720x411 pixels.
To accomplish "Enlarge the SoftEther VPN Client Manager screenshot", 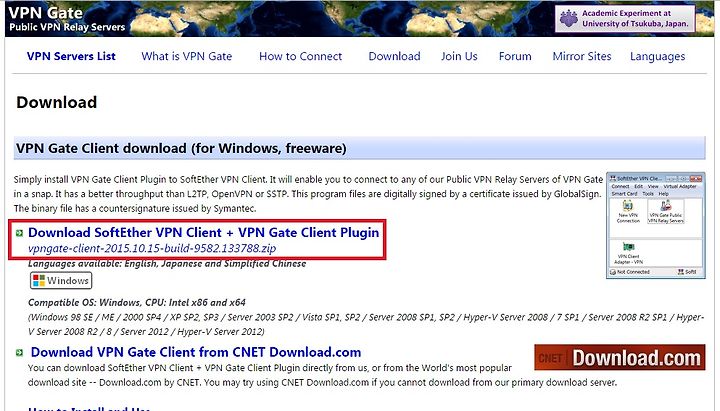I will [656, 225].
